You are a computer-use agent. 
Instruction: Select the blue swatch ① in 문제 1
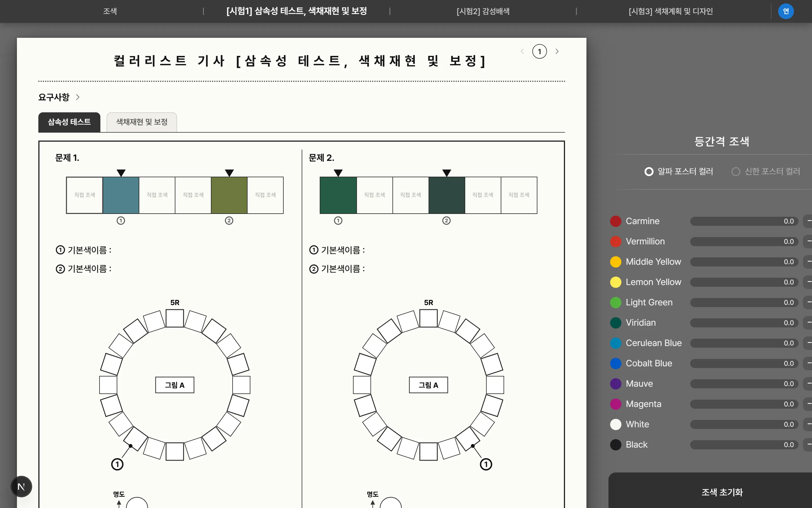[x=121, y=195]
